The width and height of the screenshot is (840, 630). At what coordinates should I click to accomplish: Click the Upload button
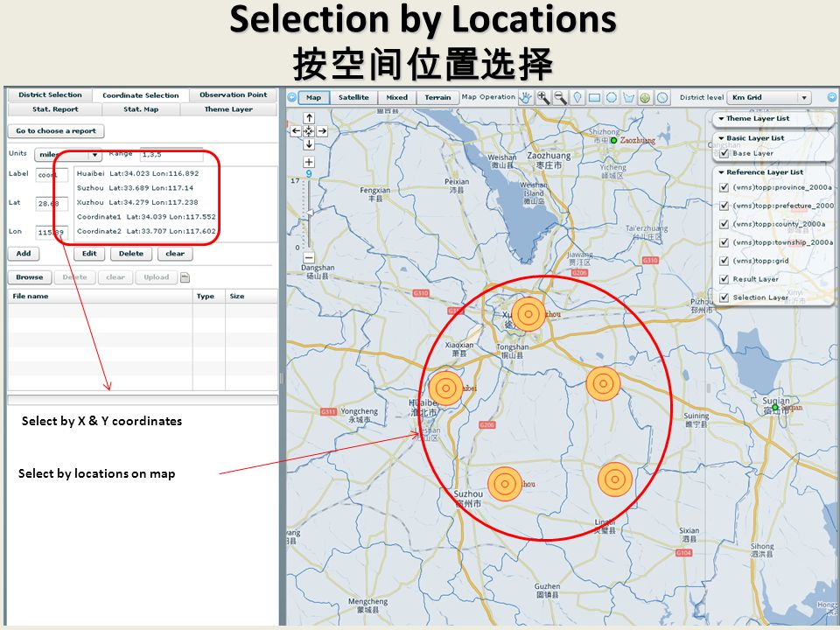click(x=157, y=277)
